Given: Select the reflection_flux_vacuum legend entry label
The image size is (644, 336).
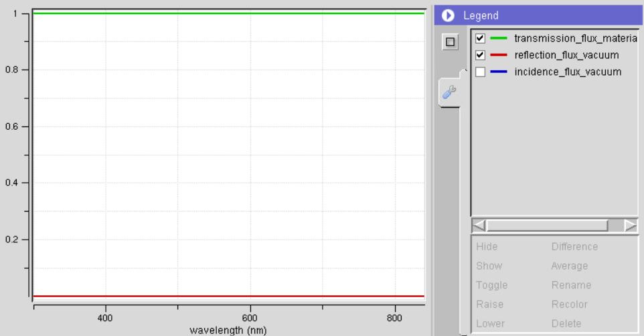Looking at the screenshot, I should [566, 55].
